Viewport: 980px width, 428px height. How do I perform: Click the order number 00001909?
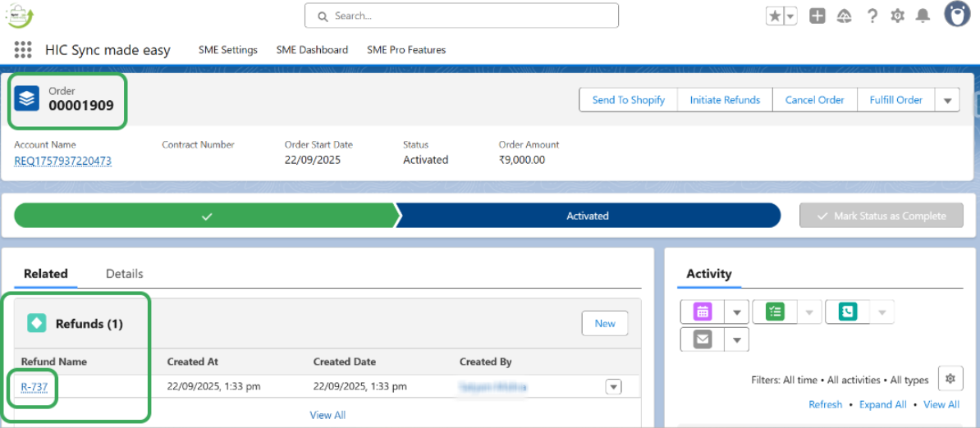click(x=81, y=106)
